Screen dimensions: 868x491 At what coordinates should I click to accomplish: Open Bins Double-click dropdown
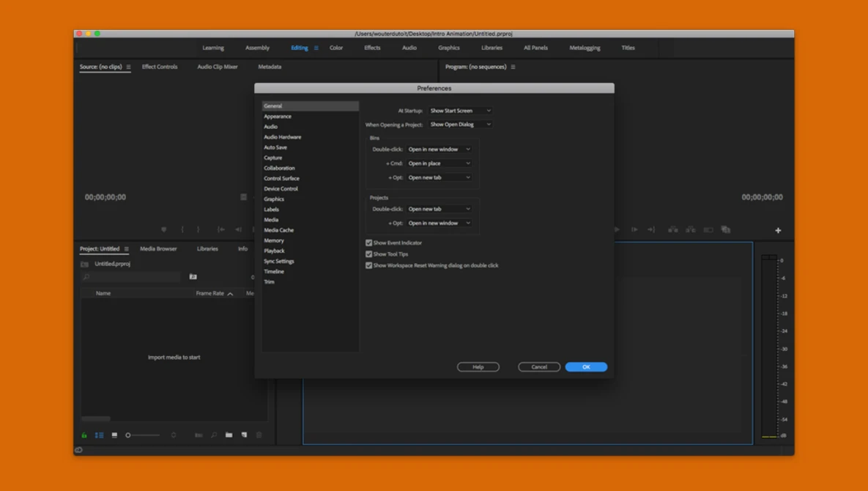coord(439,149)
